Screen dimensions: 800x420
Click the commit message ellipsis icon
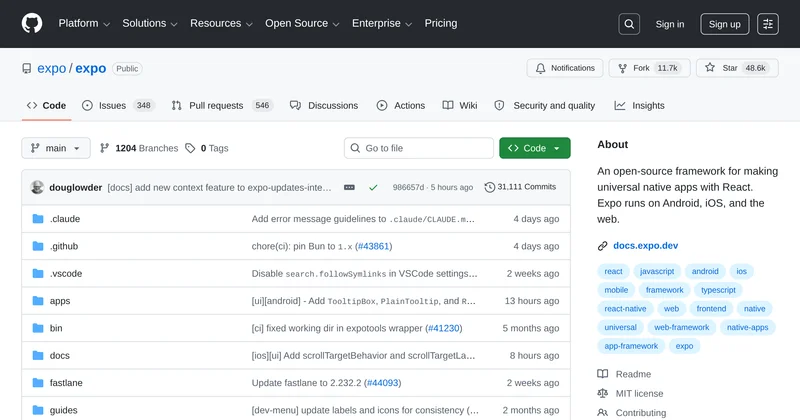[349, 187]
